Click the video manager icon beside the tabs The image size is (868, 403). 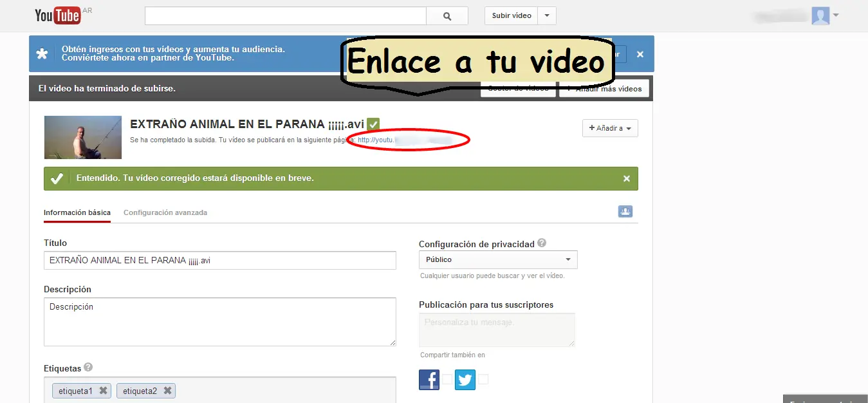[x=625, y=211]
